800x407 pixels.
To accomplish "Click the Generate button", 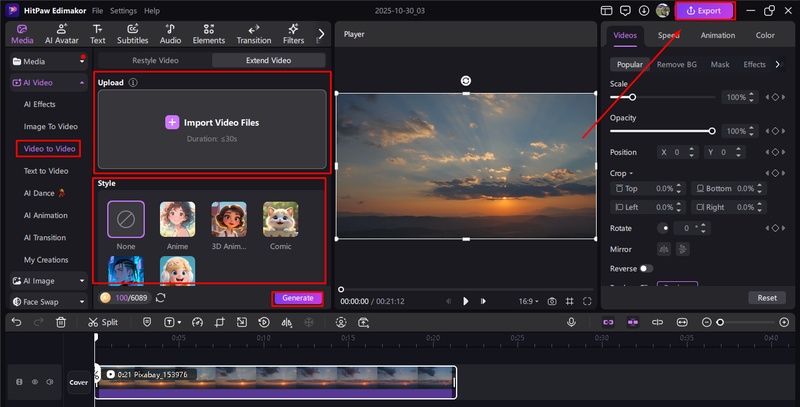I will click(297, 298).
